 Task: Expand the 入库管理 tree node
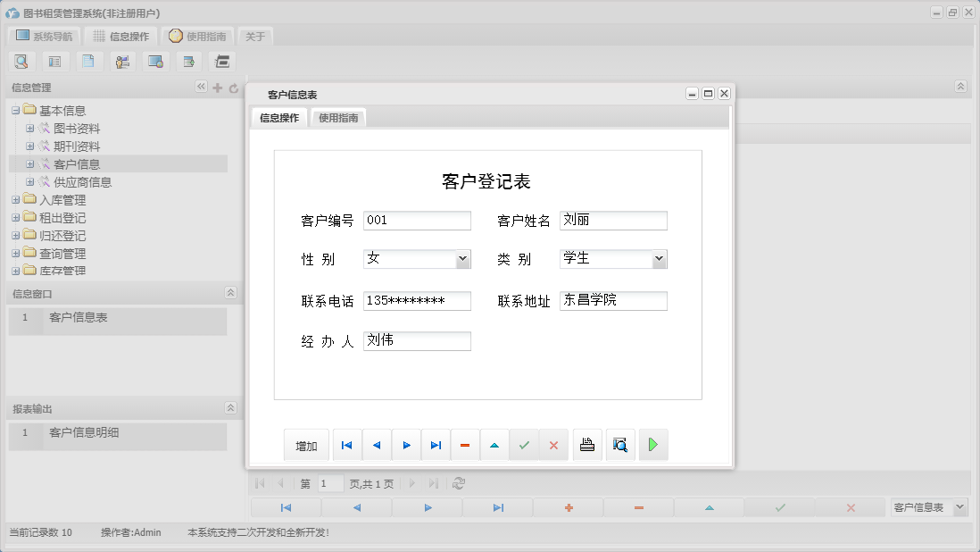click(x=16, y=199)
